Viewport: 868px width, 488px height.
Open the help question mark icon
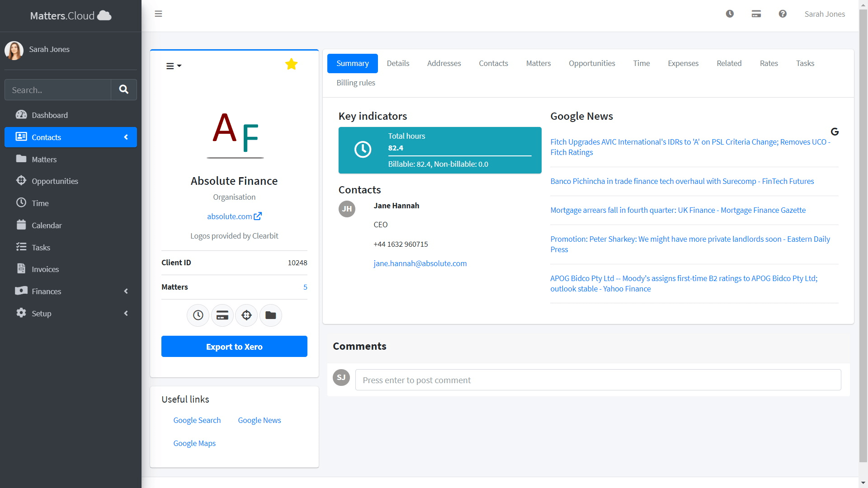(783, 14)
